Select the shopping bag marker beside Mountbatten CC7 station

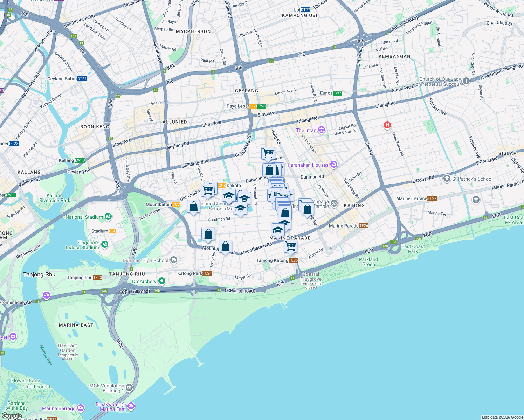(193, 207)
